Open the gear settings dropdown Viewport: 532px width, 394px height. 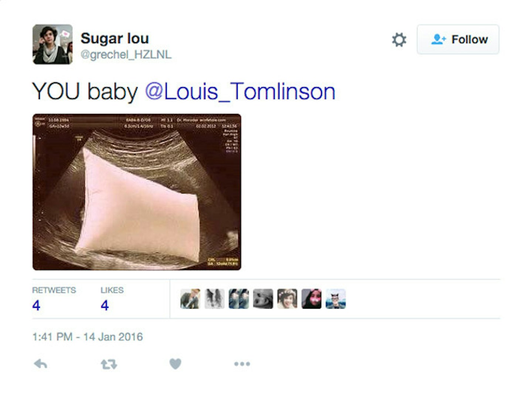[399, 40]
